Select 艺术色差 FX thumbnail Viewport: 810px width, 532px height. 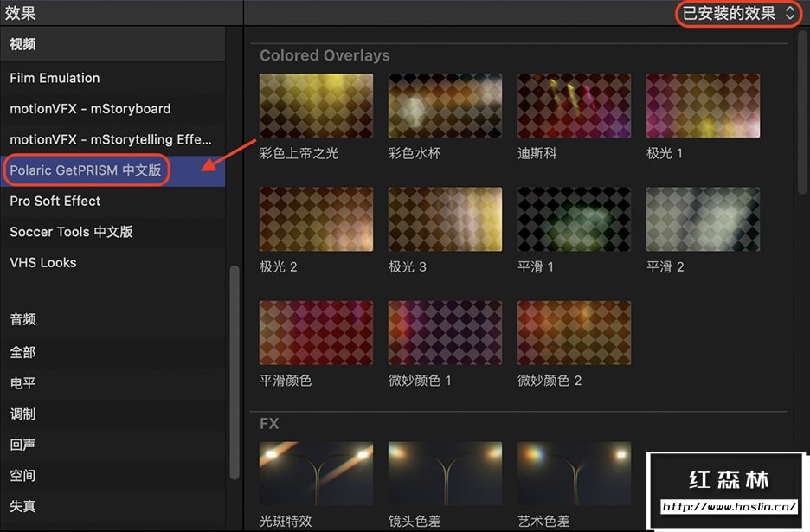pos(574,473)
